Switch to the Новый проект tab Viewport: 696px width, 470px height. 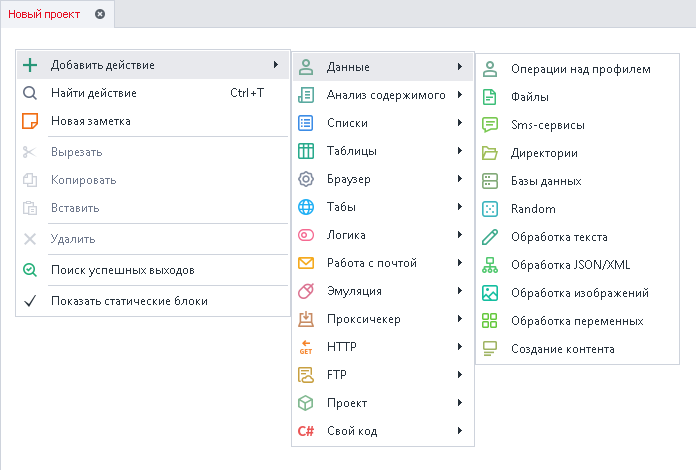[45, 14]
